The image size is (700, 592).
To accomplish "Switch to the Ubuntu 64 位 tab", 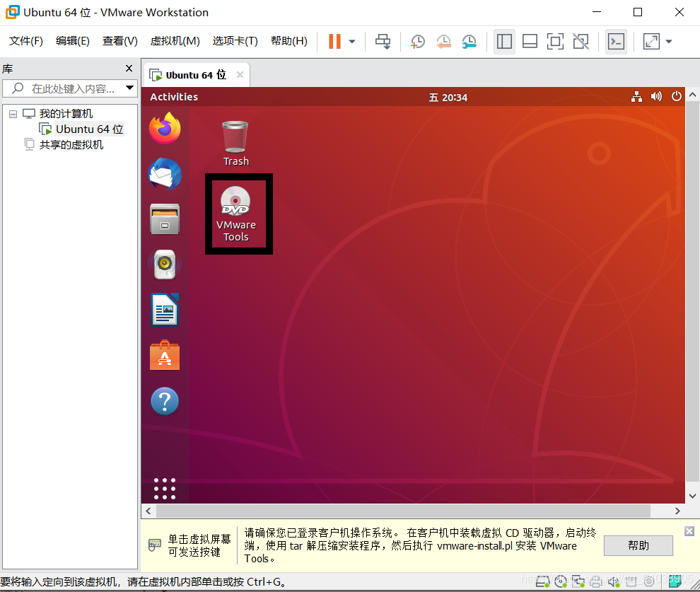I will pos(196,75).
